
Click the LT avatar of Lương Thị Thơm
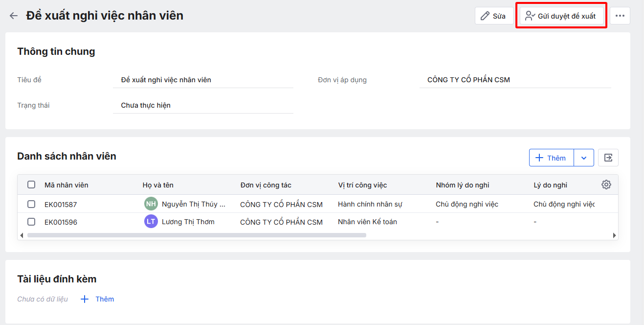[151, 222]
